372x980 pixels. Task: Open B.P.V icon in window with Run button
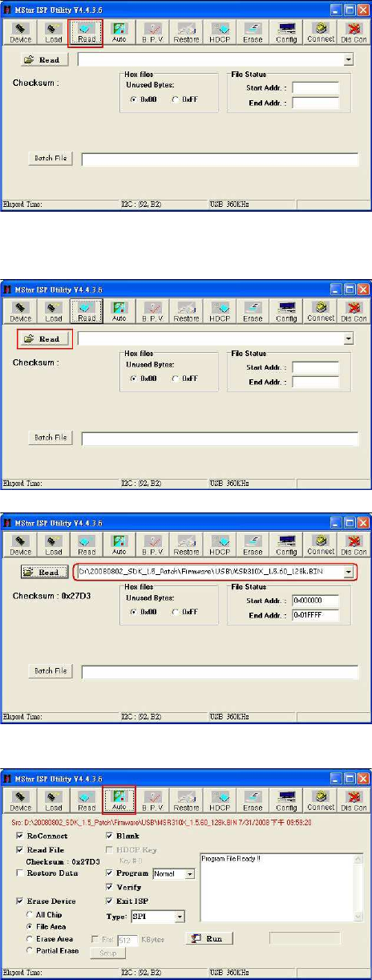pos(153,800)
